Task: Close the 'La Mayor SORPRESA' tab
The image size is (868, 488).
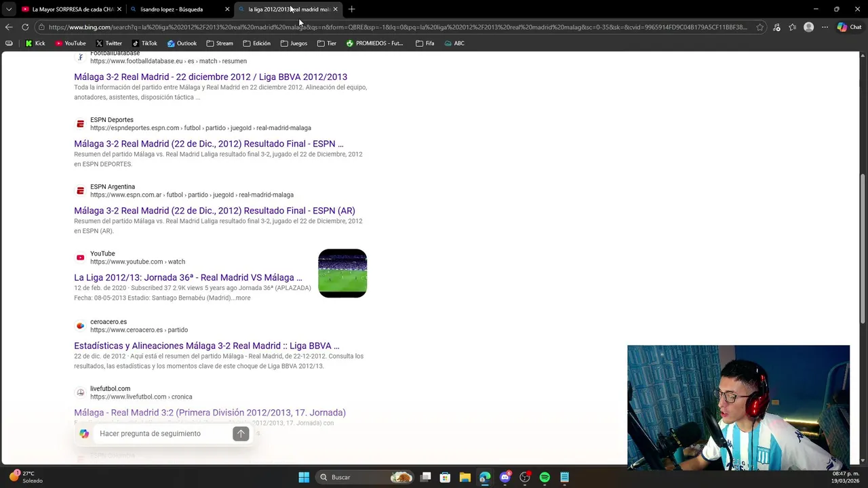Action: point(119,9)
